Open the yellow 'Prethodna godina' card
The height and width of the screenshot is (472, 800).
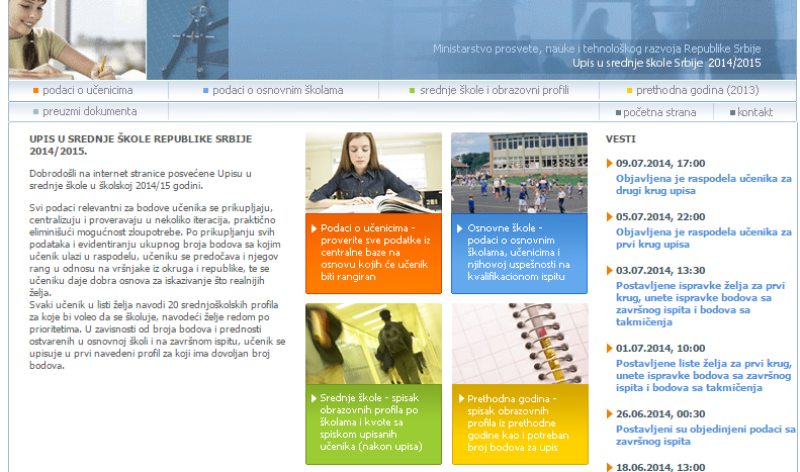pyautogui.click(x=520, y=424)
